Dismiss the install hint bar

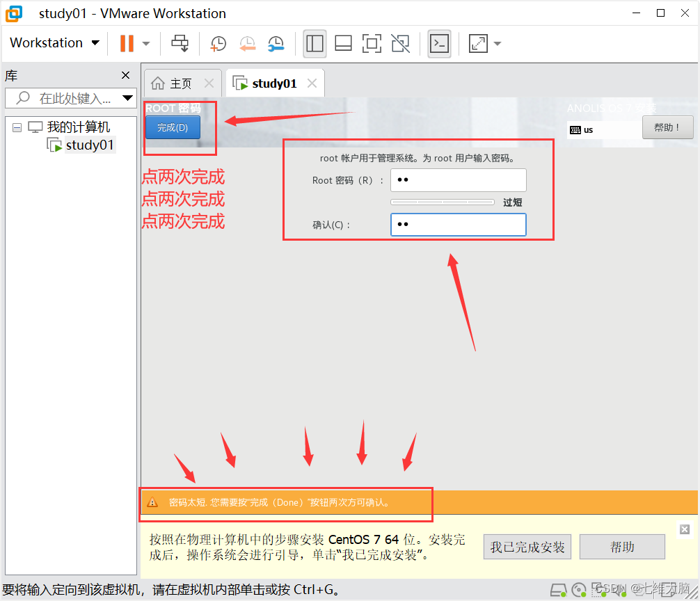685,529
